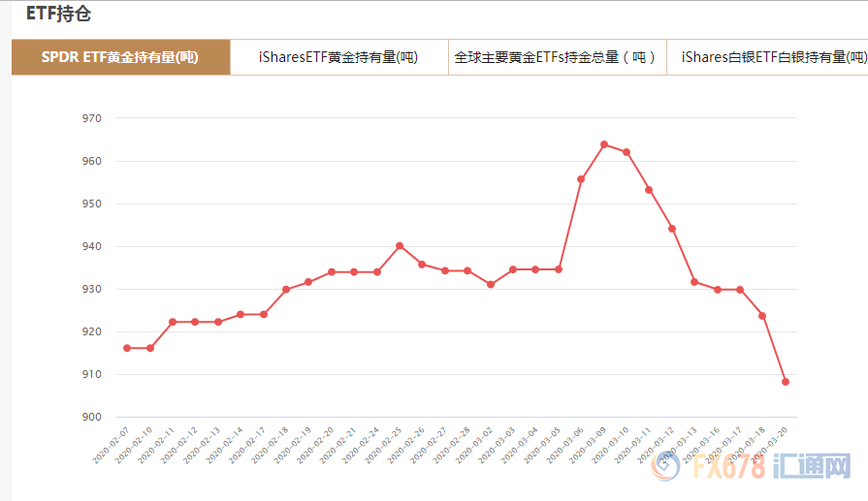Click the 2020-02-10 data point on chart
This screenshot has height=501, width=868.
(x=150, y=349)
